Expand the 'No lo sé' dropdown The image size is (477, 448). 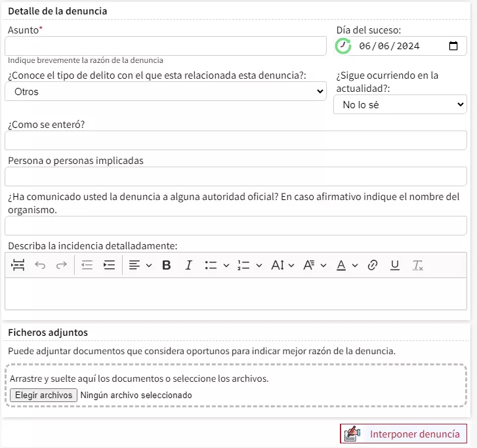[x=400, y=104]
